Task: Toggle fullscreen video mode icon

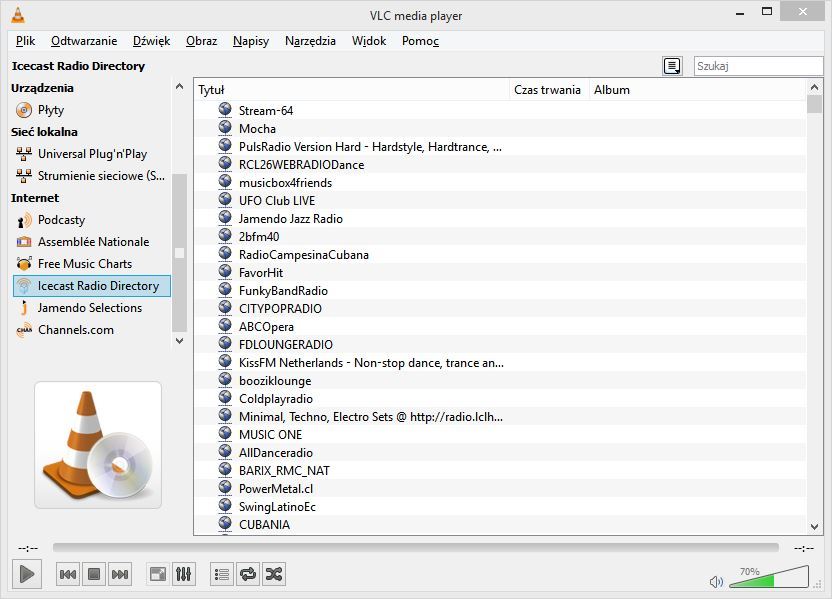Action: click(x=158, y=574)
